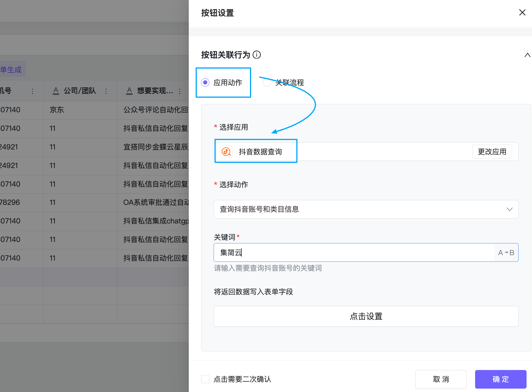
Task: Click the A→B mapping icon
Action: click(x=506, y=253)
